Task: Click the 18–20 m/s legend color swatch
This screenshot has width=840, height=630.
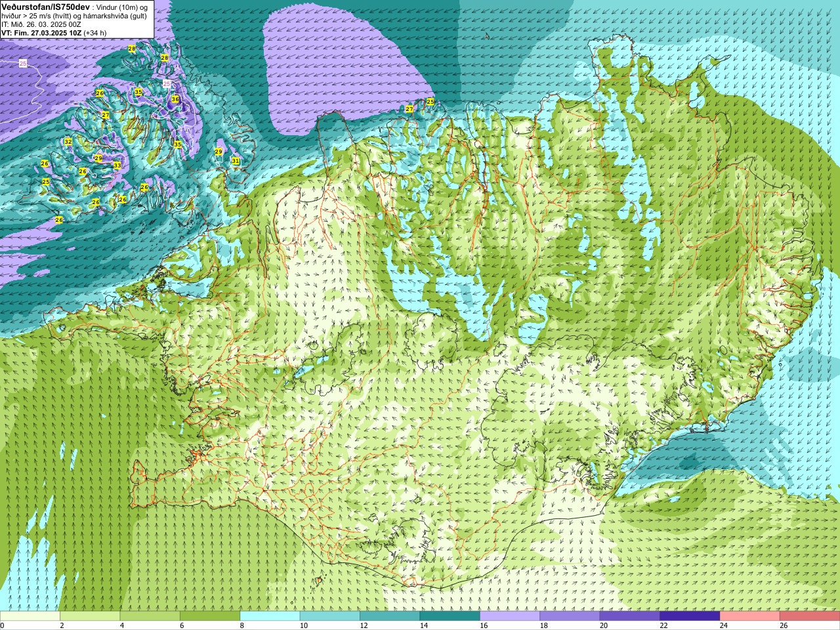Action: coord(570,616)
